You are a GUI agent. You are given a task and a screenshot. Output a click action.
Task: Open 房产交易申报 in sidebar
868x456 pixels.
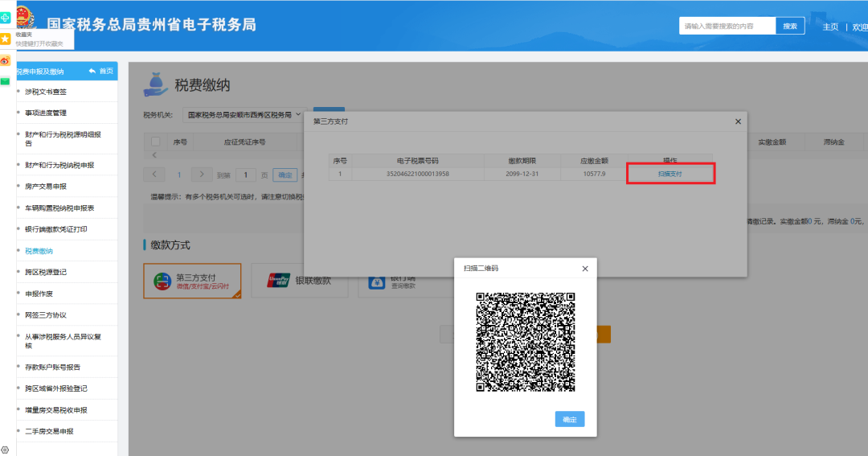[45, 187]
